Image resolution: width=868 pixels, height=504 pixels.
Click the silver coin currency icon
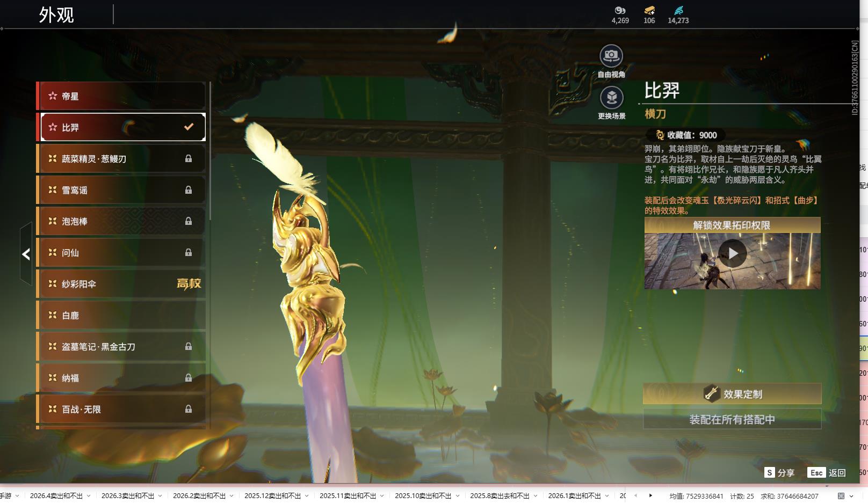tap(620, 10)
